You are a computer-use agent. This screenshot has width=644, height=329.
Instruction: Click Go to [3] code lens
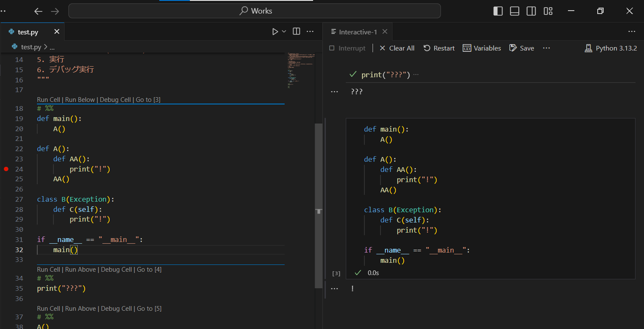pos(148,100)
